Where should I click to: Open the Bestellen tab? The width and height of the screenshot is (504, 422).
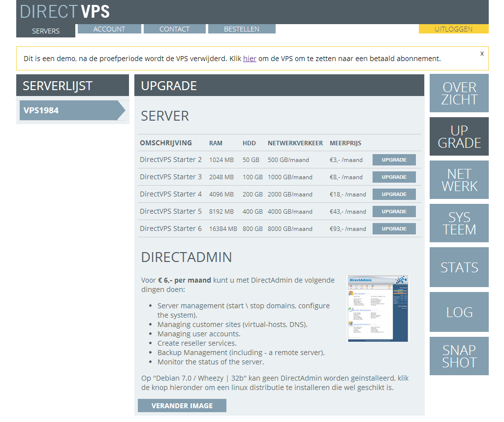[x=241, y=29]
